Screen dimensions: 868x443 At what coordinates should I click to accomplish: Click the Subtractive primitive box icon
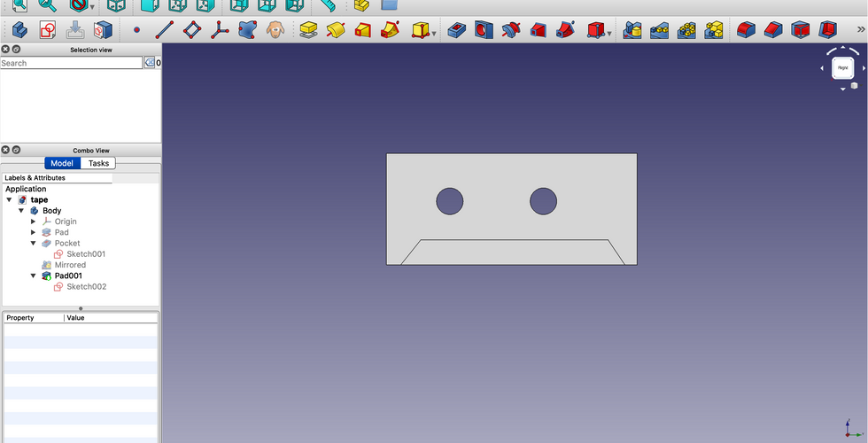[595, 29]
